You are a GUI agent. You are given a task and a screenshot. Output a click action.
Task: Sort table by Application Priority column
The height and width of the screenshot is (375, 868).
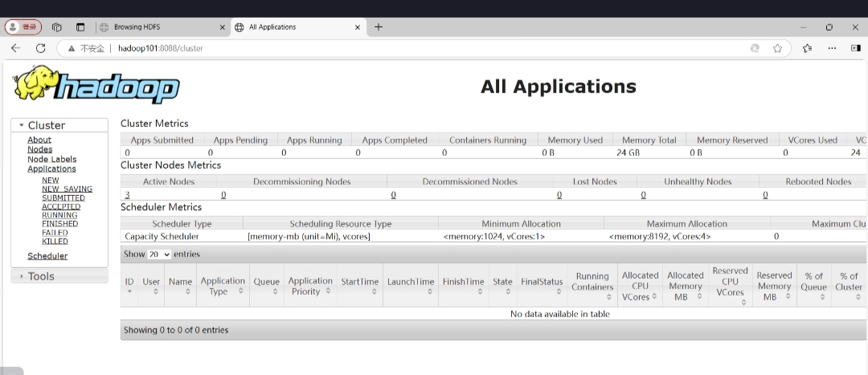coord(310,285)
